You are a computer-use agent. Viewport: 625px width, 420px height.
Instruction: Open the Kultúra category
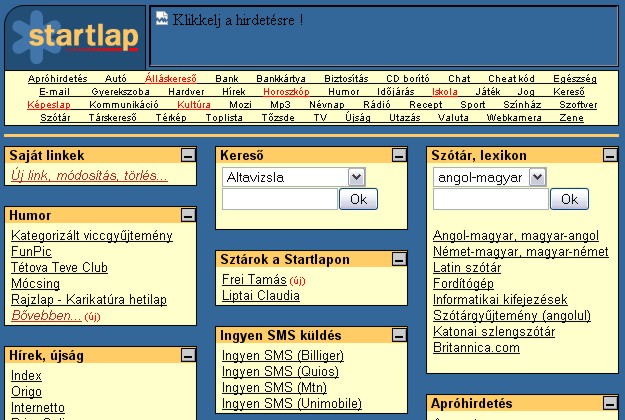[194, 105]
